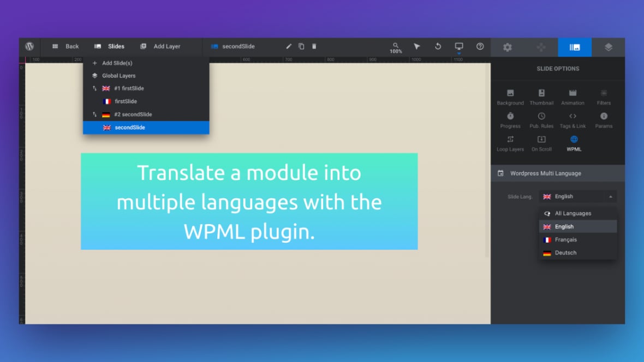
Task: Select the #2 secondSlide German entry
Action: (x=146, y=114)
